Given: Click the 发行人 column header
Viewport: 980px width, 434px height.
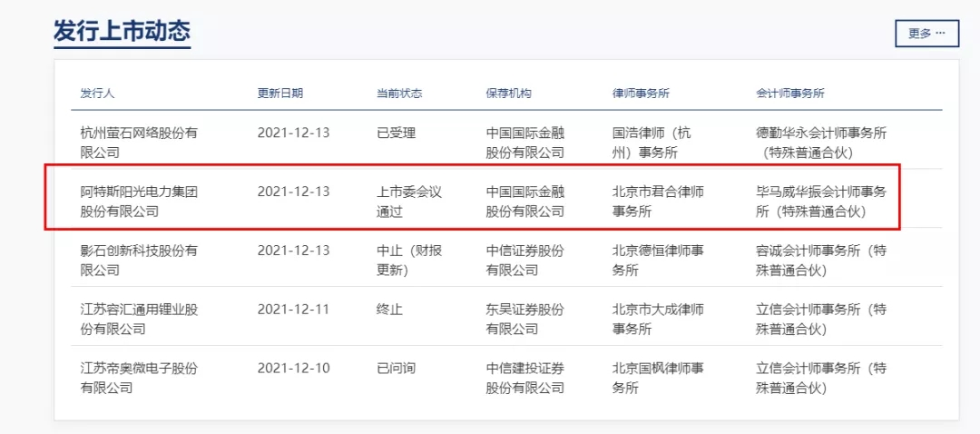Looking at the screenshot, I should pyautogui.click(x=97, y=94).
